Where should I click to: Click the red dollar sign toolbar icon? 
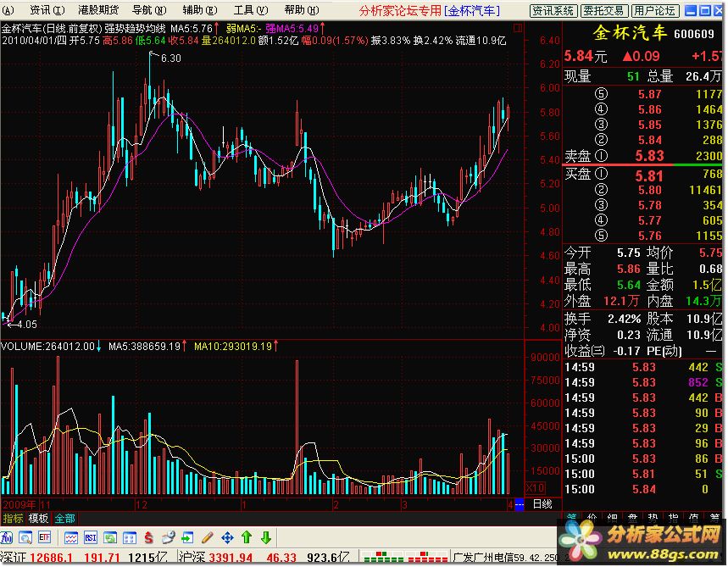click(x=148, y=538)
